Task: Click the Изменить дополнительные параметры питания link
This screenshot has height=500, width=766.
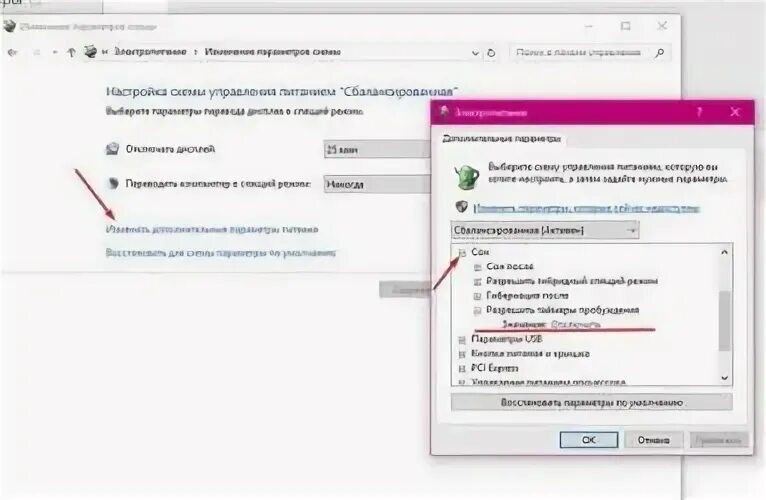Action: tap(212, 229)
